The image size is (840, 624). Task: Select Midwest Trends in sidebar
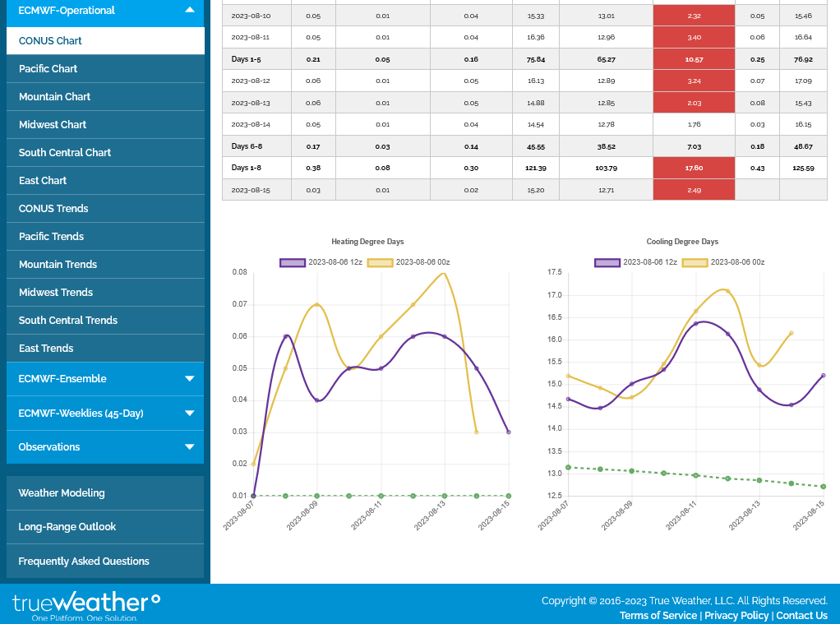coord(56,293)
